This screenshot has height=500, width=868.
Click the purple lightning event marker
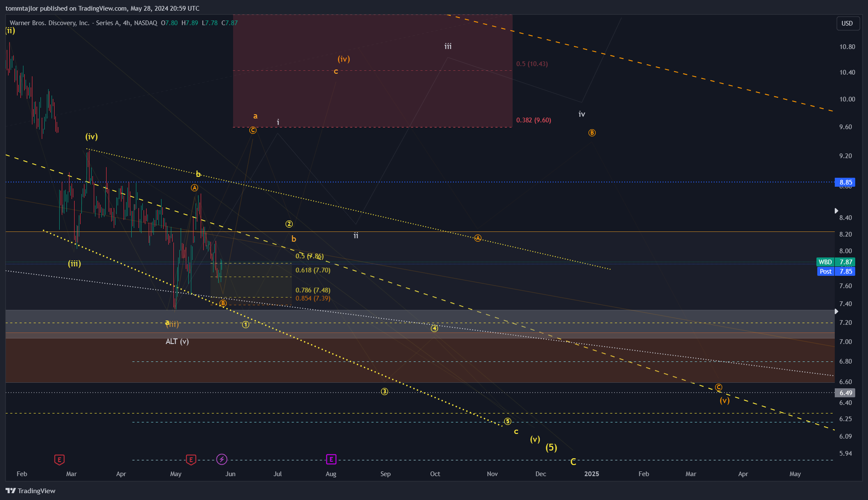(x=222, y=459)
